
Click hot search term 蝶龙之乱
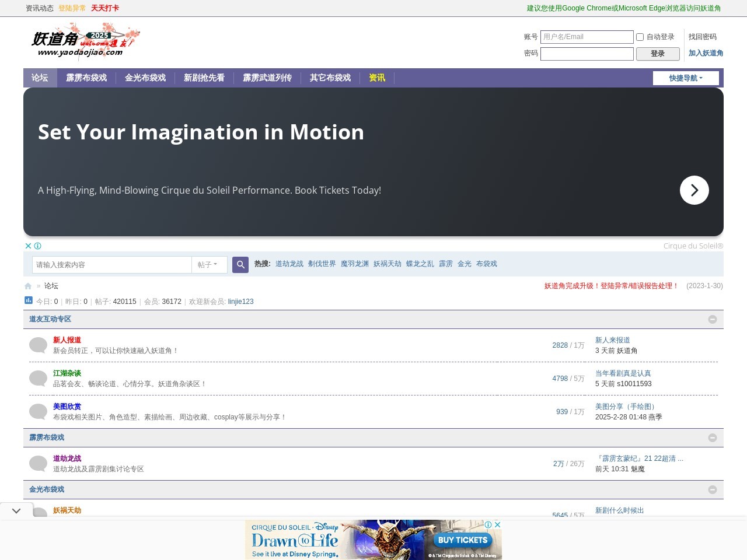click(x=420, y=264)
